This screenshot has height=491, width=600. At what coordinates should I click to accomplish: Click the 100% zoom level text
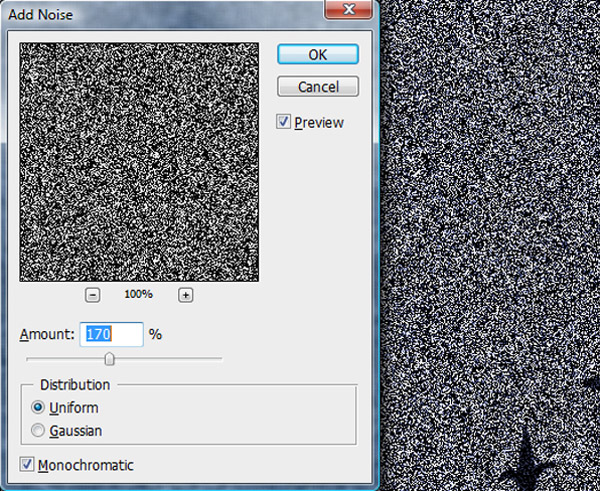tap(139, 294)
